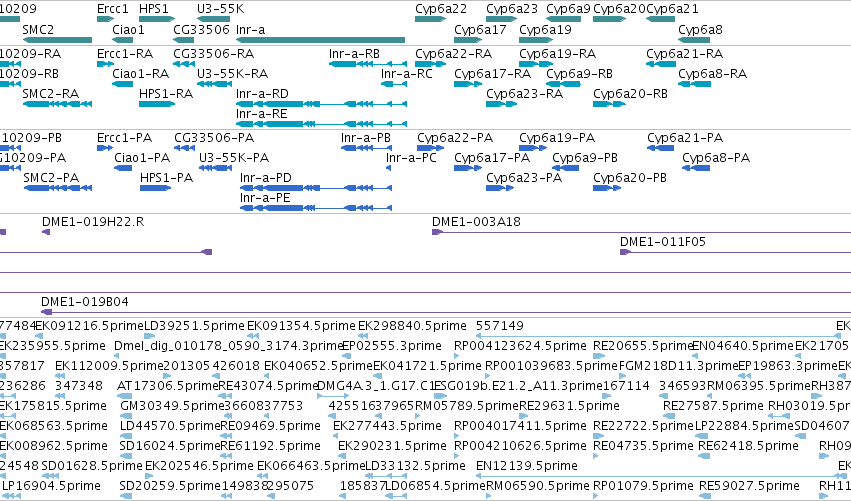Select the Cyp6a20-RB transcript label

click(631, 94)
